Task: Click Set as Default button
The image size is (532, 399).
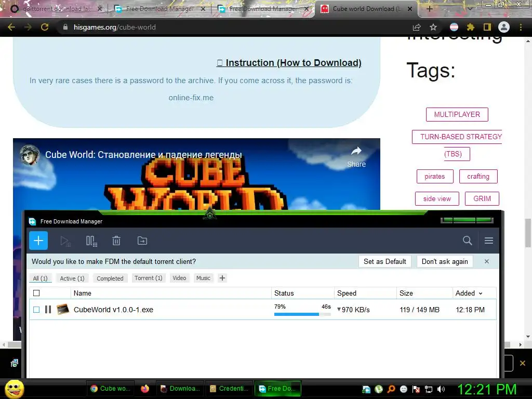Action: click(x=385, y=261)
